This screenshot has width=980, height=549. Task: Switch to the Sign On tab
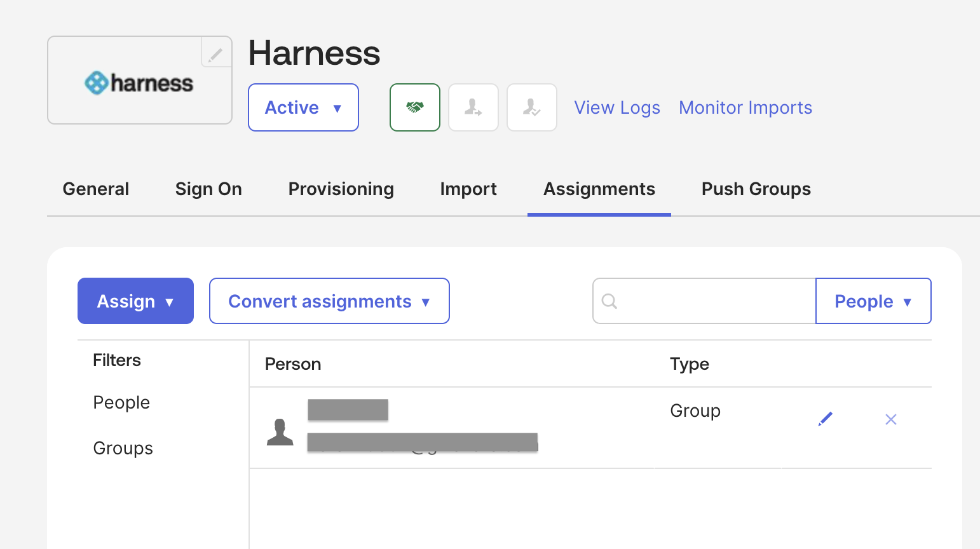pos(208,189)
